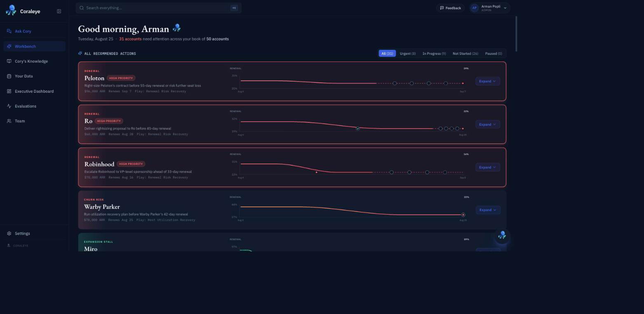Click the Team people icon
The height and width of the screenshot is (314, 644).
click(x=9, y=121)
